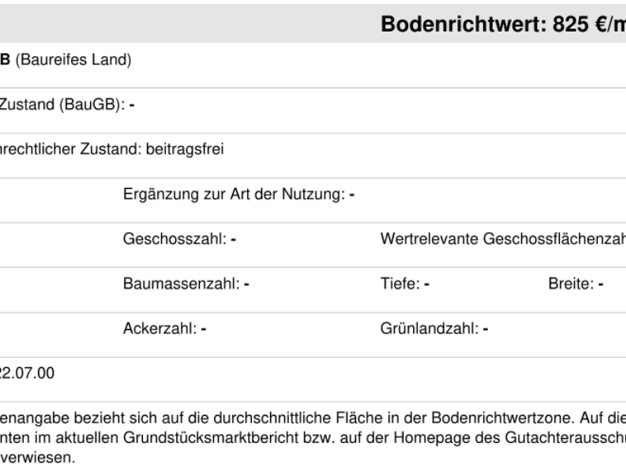Viewport: 626px width, 470px height.
Task: Click the bold letter 'B' before Baureifes Land
Action: (x=5, y=60)
